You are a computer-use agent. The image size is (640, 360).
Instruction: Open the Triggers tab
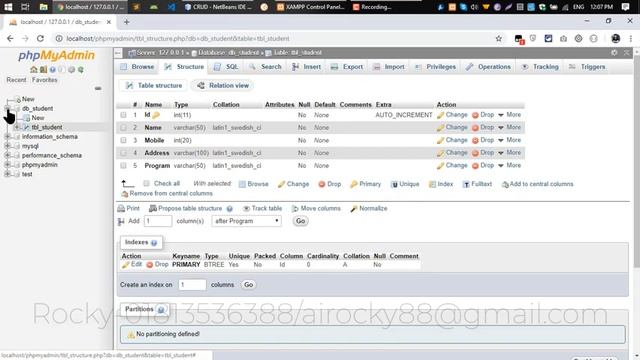tap(587, 67)
